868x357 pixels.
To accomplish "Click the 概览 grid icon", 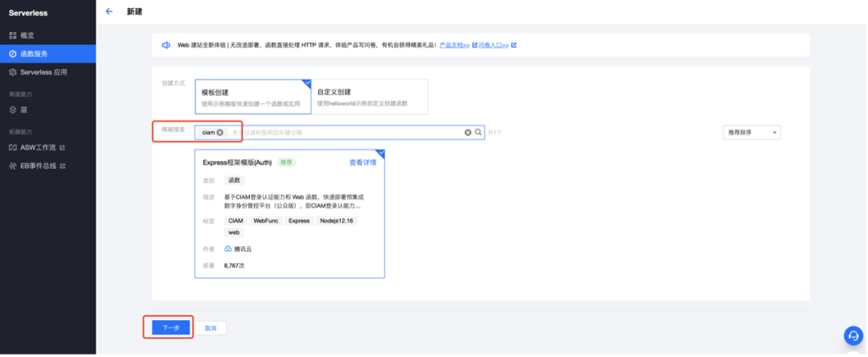I will click(13, 35).
